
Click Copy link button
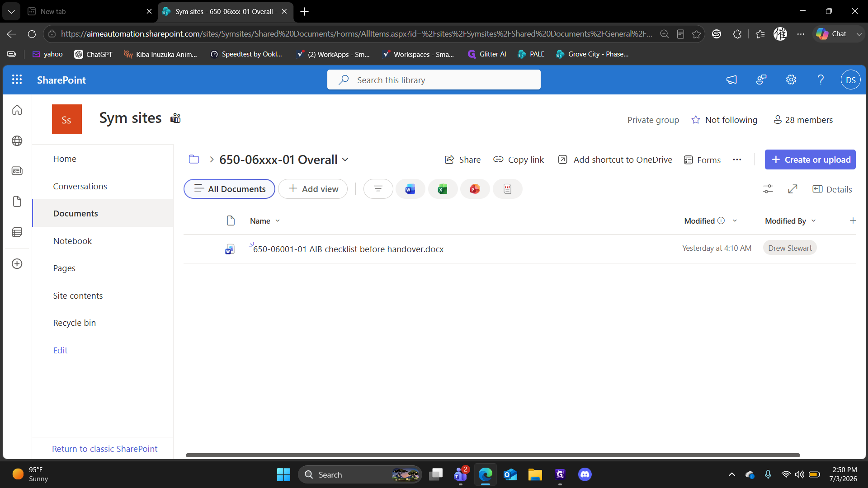518,160
